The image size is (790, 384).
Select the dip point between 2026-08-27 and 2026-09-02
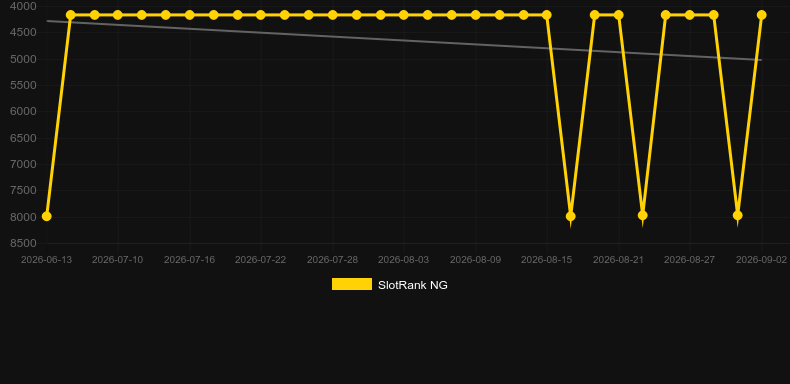(738, 215)
